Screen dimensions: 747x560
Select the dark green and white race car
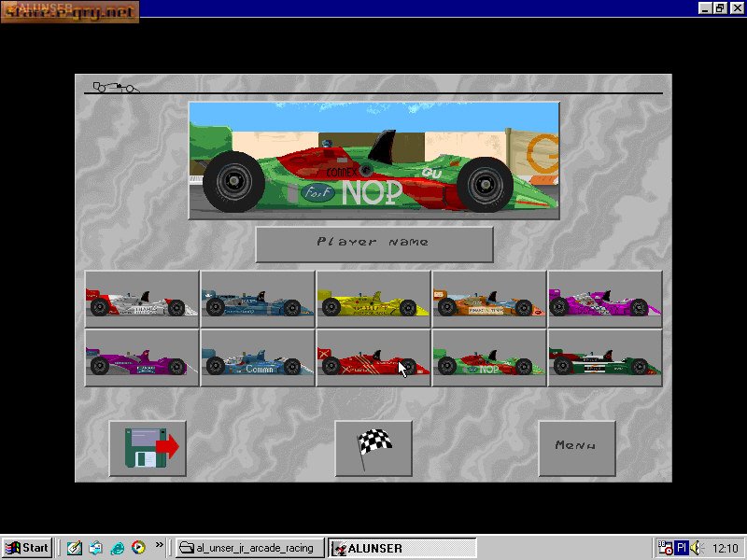pyautogui.click(x=605, y=357)
